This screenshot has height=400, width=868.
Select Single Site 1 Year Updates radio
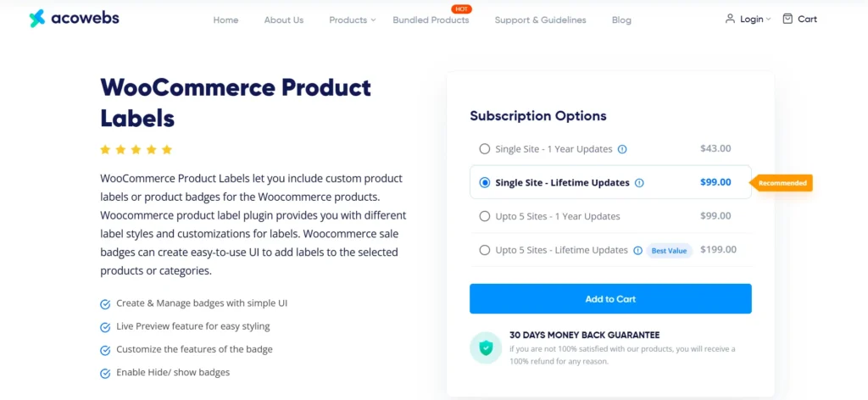point(485,149)
